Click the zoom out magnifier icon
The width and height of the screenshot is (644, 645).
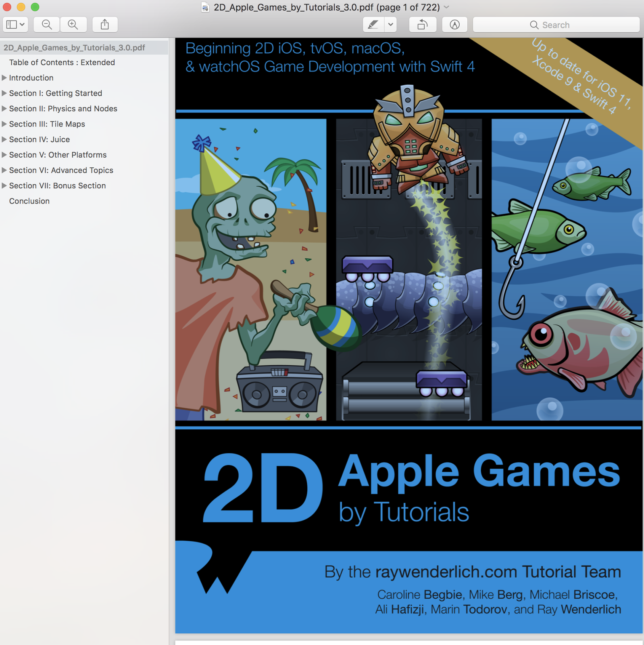(x=47, y=25)
